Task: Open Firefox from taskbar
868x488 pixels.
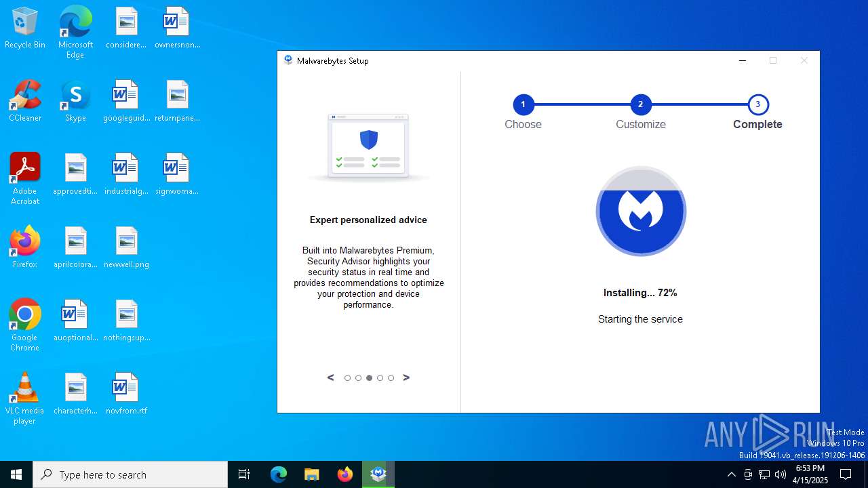Action: [x=345, y=474]
